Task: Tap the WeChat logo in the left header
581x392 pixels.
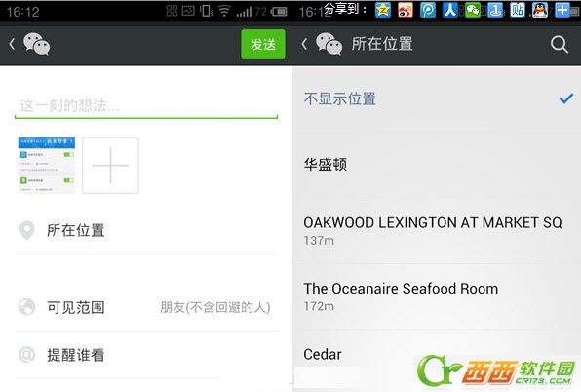Action: click(36, 44)
